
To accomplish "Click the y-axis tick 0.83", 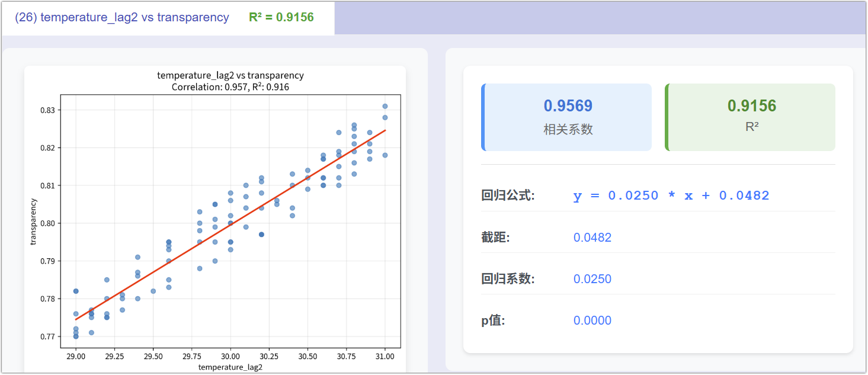I will click(47, 110).
